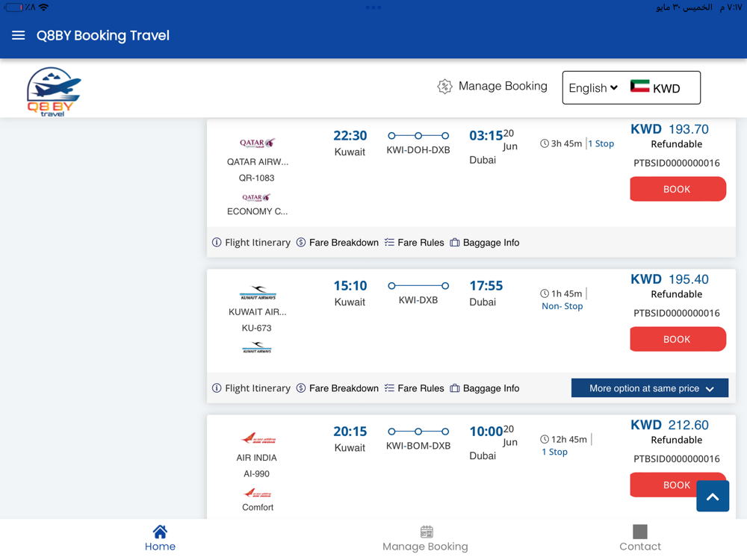Screen dimensions: 747x560
Task: Click the 3h 45m duration clock icon
Action: tap(545, 143)
